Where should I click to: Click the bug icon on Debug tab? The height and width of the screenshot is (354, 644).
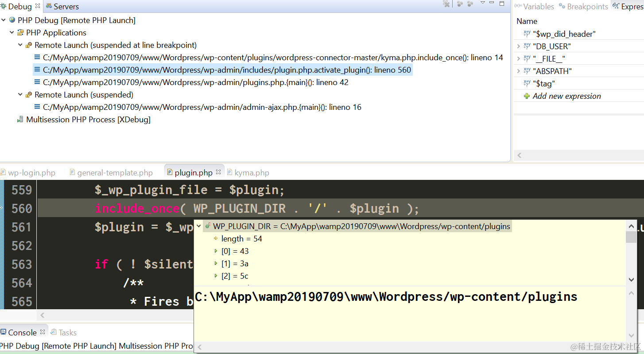pos(3,6)
